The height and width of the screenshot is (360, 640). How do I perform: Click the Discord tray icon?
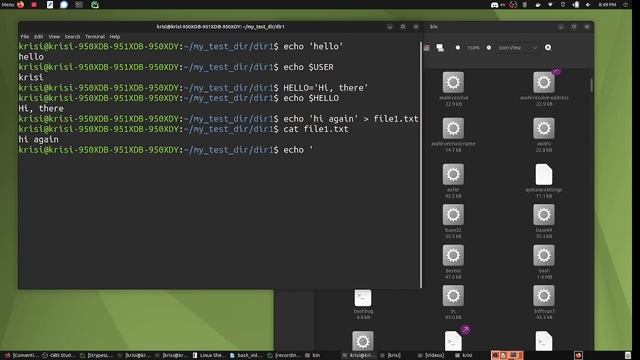[494, 4]
